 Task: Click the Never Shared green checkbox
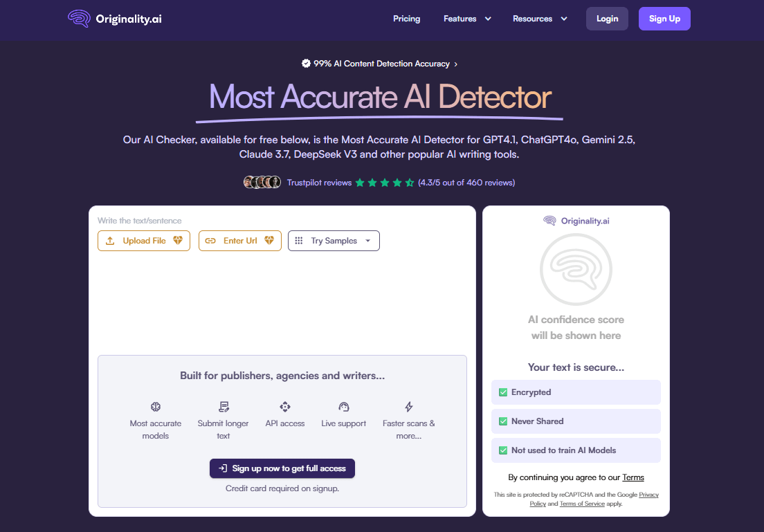coord(503,421)
